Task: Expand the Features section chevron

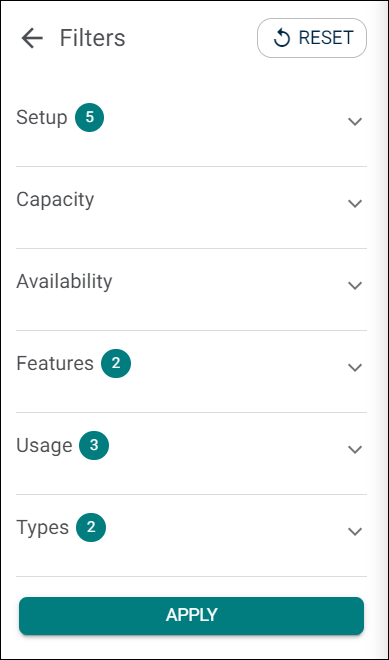Action: tap(355, 368)
